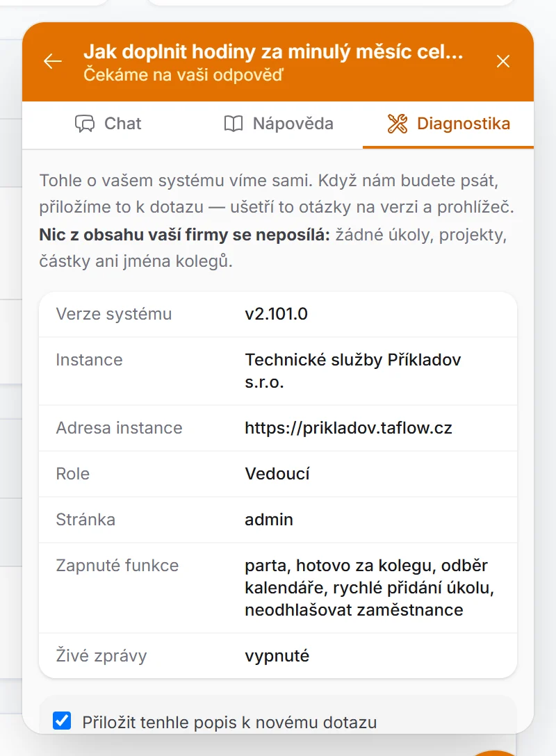This screenshot has width=556, height=756.
Task: Click the Stránka value admin
Action: [269, 520]
